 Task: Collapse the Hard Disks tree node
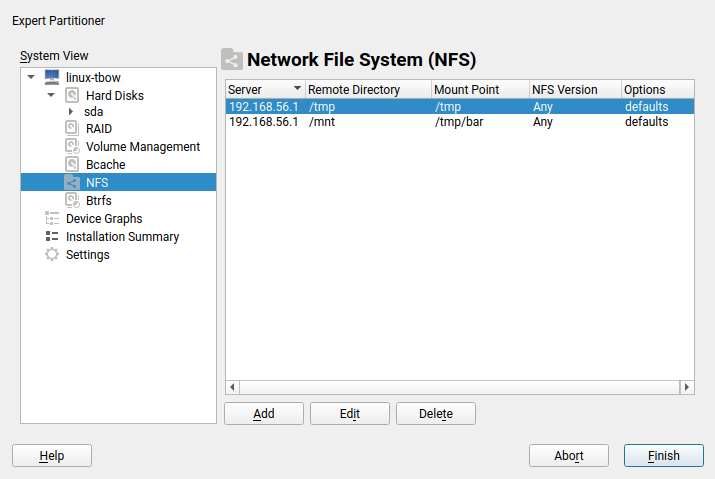pos(51,96)
